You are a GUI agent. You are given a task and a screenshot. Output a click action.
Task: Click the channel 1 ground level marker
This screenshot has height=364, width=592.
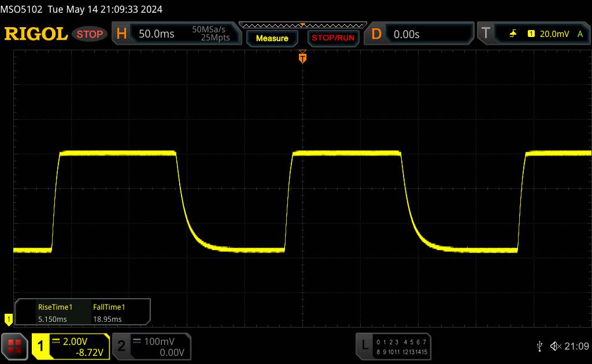click(8, 320)
